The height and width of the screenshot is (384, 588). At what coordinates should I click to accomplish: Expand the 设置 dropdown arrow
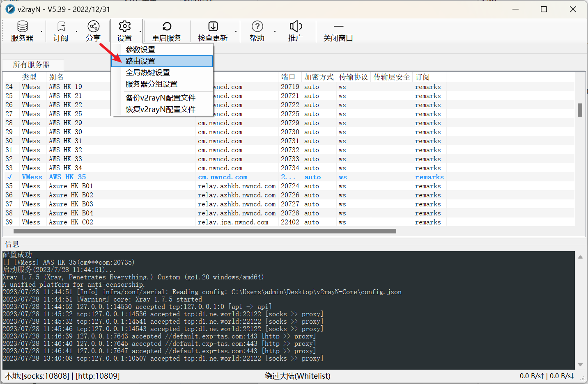[x=140, y=31]
